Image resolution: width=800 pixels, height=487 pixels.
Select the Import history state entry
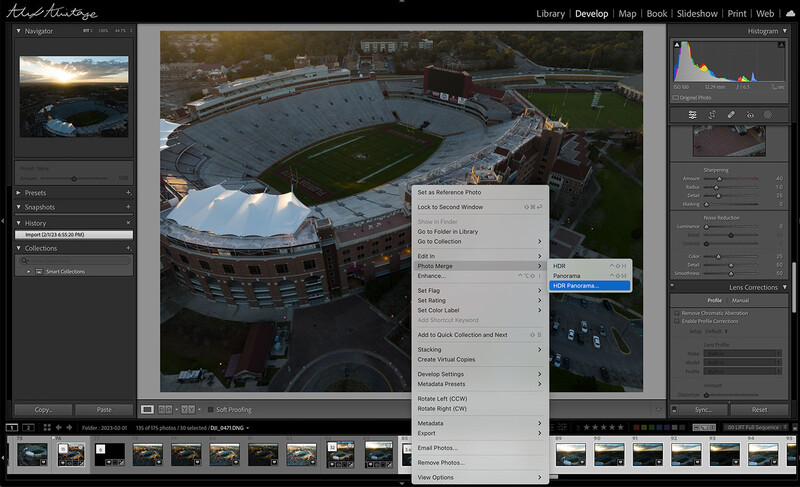tap(74, 235)
